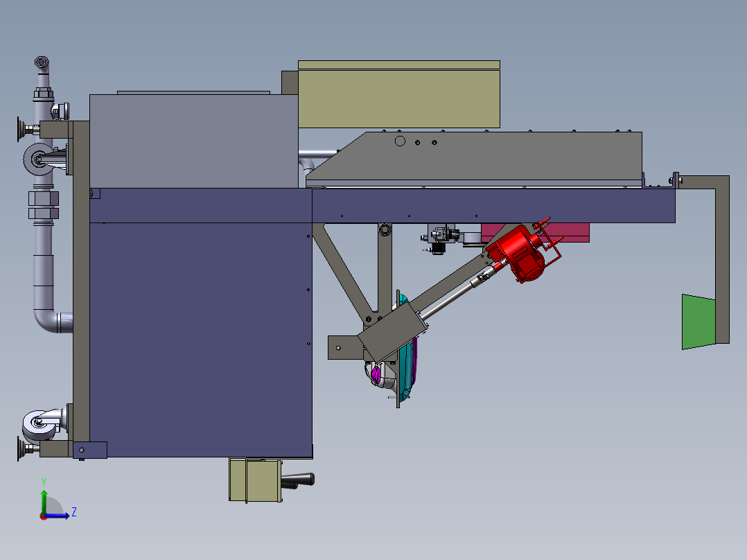Select the teal curved part
Screen dimensions: 747x560
[x=405, y=368]
